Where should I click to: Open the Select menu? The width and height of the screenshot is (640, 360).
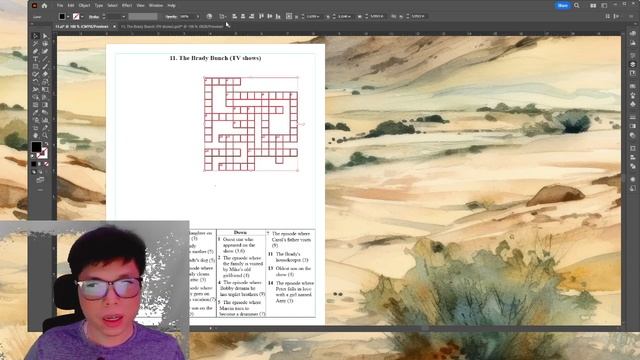[112, 5]
